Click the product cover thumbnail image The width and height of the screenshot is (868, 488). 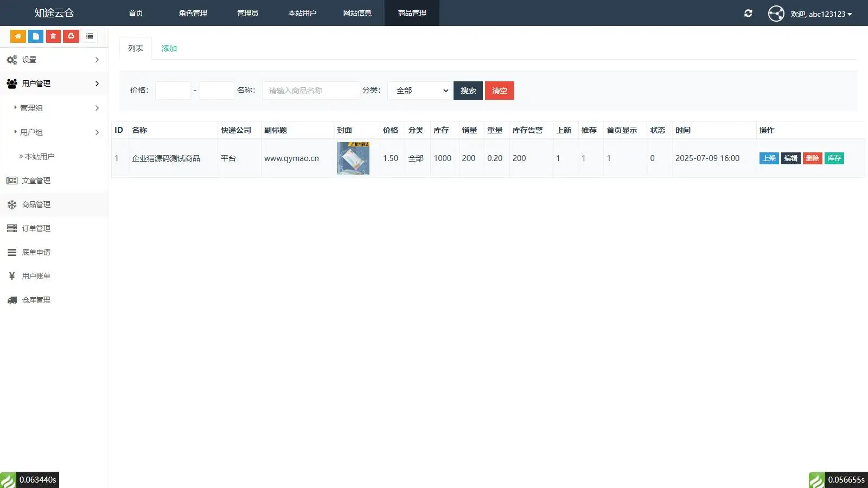(353, 158)
